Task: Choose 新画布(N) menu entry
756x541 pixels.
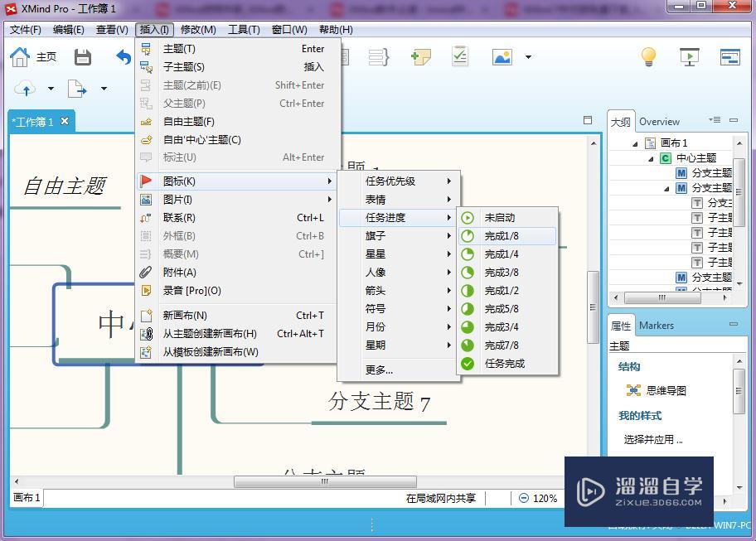Action: (x=237, y=316)
